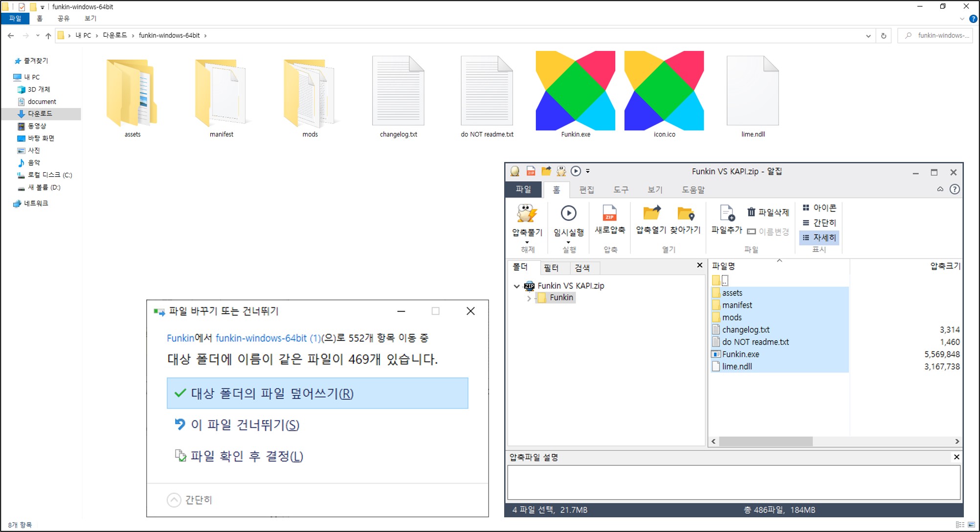This screenshot has height=532, width=980.
Task: Collapse the ALZip ribbon with caret
Action: (940, 189)
